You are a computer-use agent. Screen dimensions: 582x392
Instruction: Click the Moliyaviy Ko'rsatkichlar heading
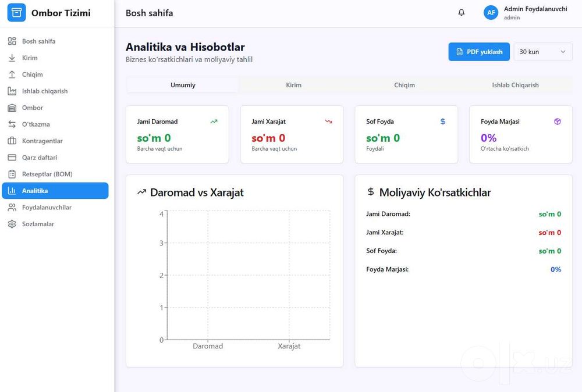pos(435,193)
